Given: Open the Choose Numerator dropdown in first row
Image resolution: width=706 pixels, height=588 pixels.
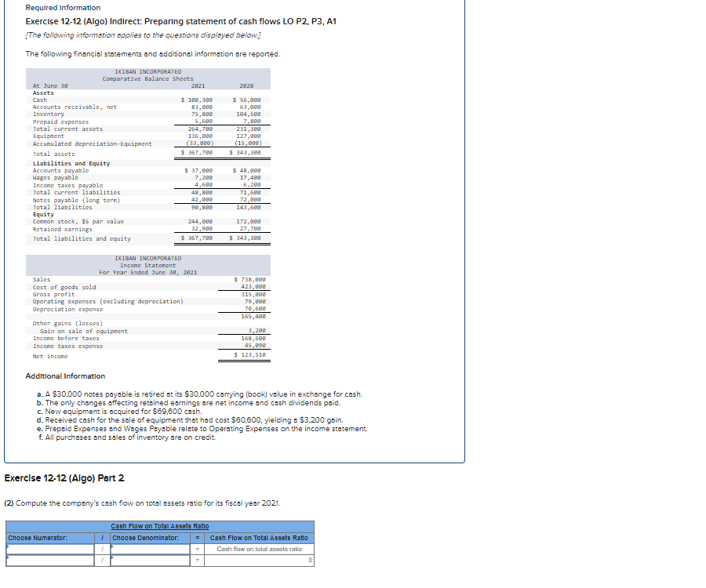Looking at the screenshot, I should pos(51,550).
